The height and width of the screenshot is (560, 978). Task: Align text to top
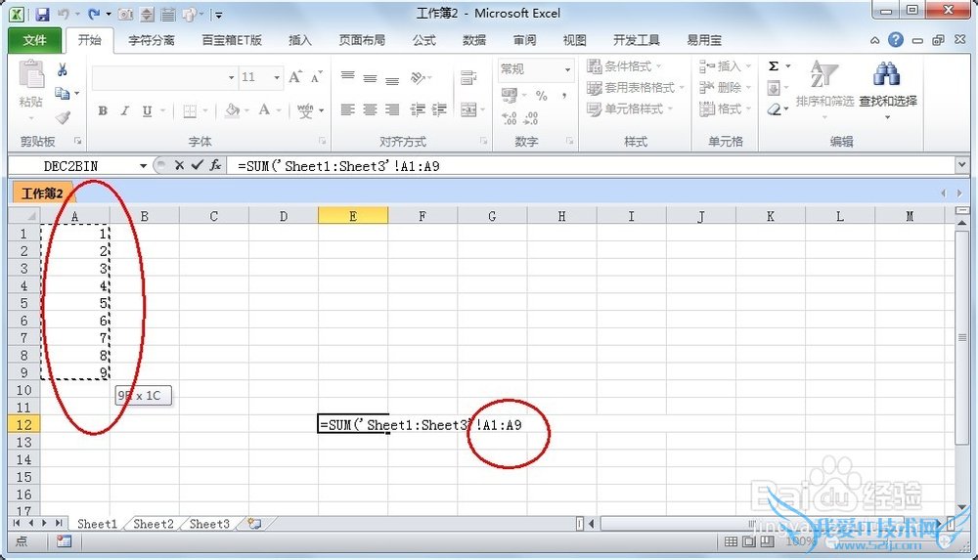point(348,77)
